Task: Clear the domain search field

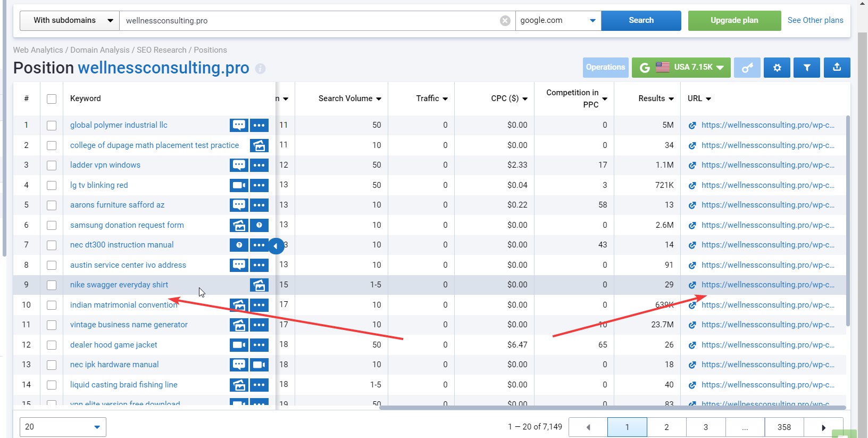Action: pos(505,21)
